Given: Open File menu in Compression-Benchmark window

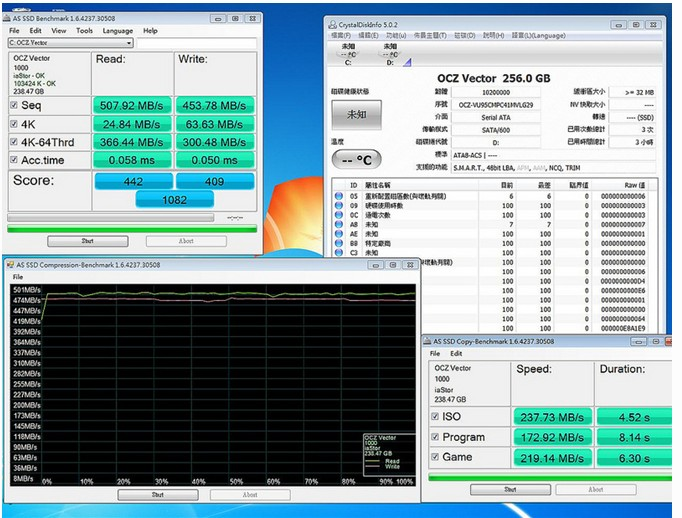Looking at the screenshot, I should (x=18, y=277).
